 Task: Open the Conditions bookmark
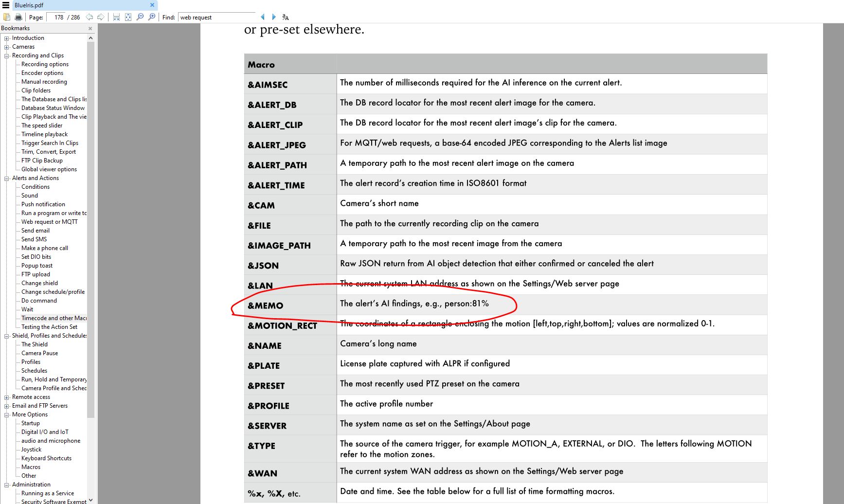click(36, 187)
